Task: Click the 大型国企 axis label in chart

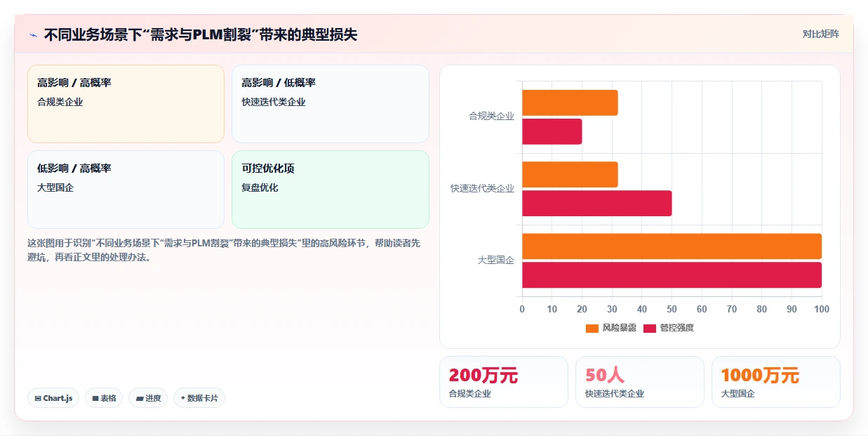Action: tap(496, 260)
